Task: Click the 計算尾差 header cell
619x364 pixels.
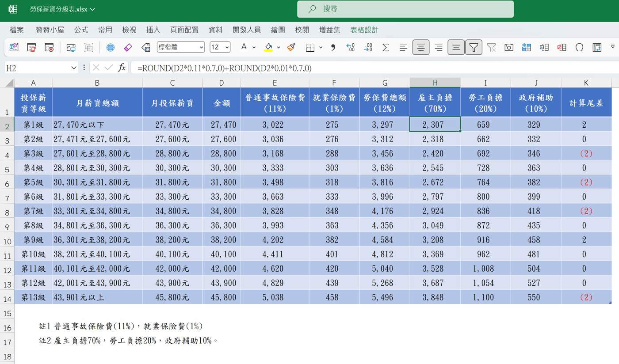Action: (586, 102)
